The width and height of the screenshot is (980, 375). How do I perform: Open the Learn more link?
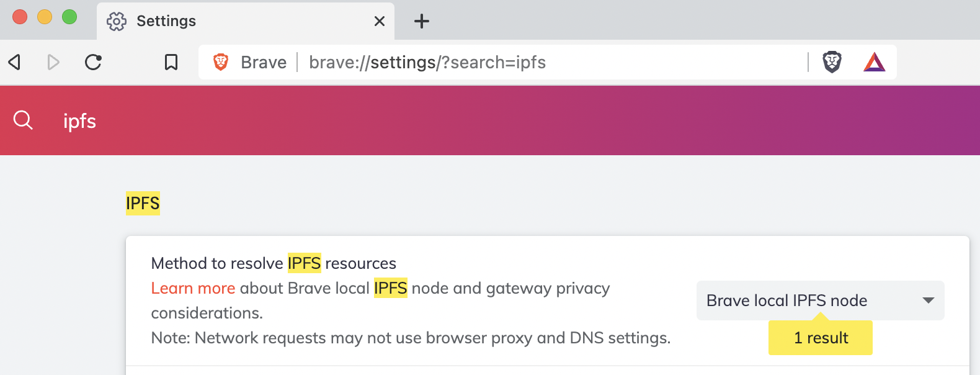[x=193, y=288]
